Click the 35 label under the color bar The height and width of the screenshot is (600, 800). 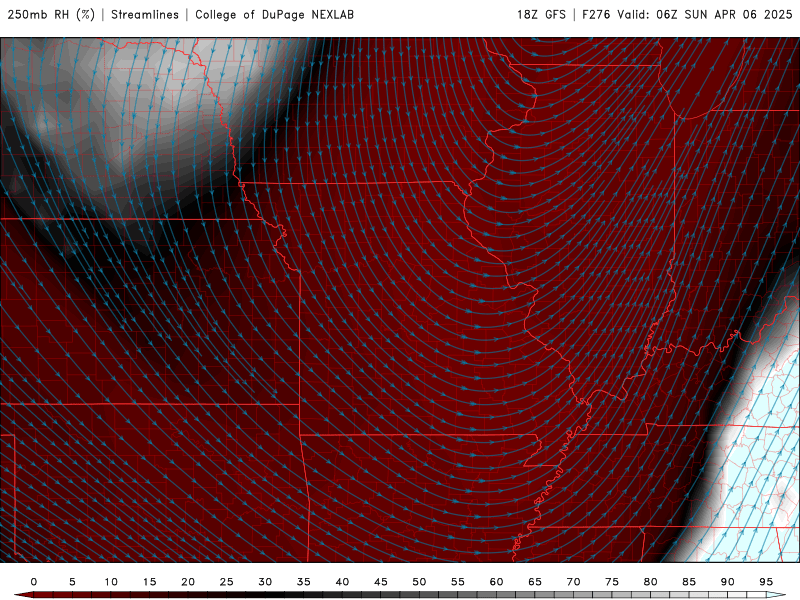tap(304, 582)
